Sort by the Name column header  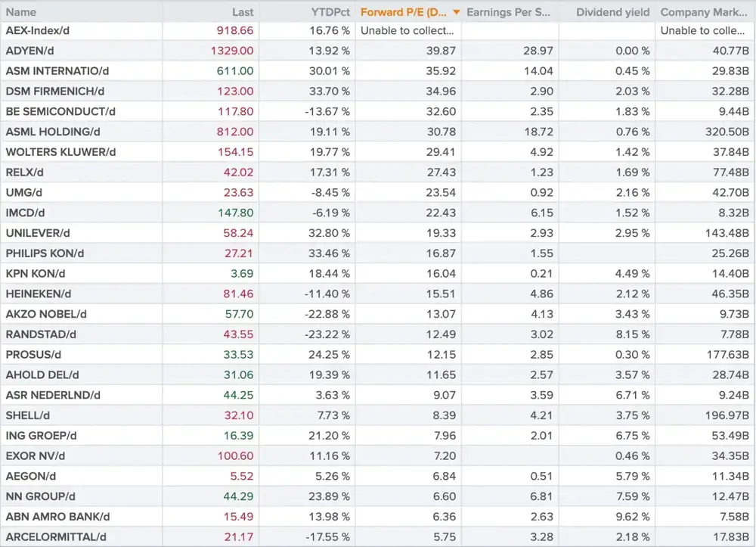[21, 12]
